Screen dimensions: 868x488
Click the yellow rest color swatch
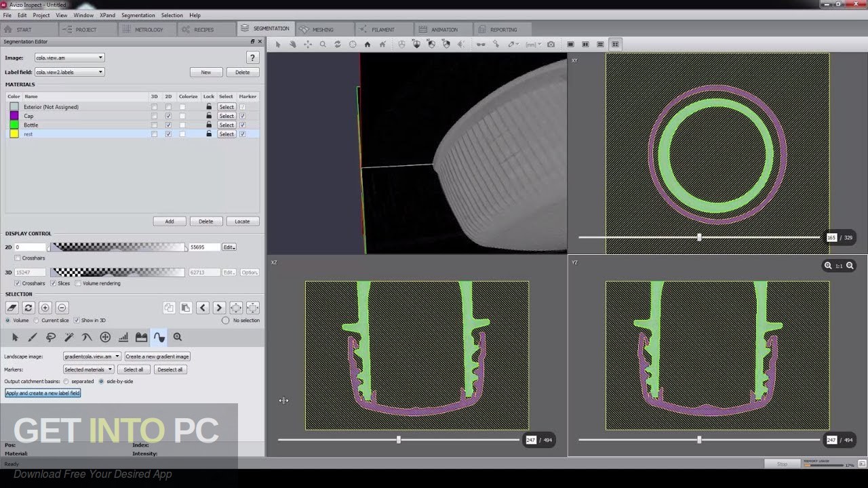coord(14,134)
